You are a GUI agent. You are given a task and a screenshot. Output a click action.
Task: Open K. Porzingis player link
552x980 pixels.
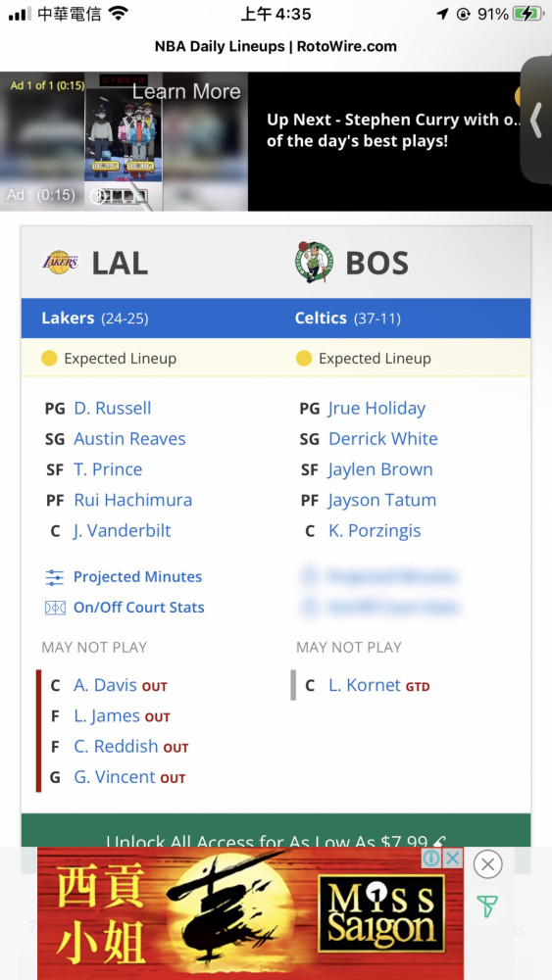(x=375, y=530)
